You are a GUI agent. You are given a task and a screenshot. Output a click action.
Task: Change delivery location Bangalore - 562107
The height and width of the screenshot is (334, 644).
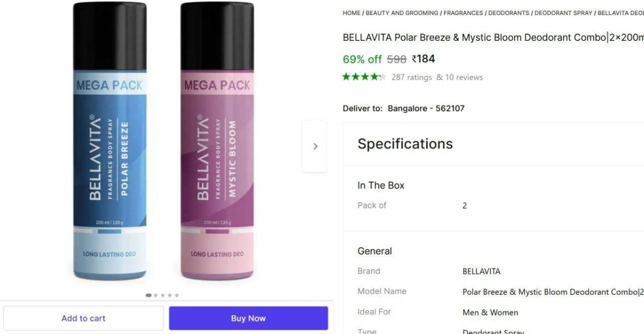click(x=426, y=108)
